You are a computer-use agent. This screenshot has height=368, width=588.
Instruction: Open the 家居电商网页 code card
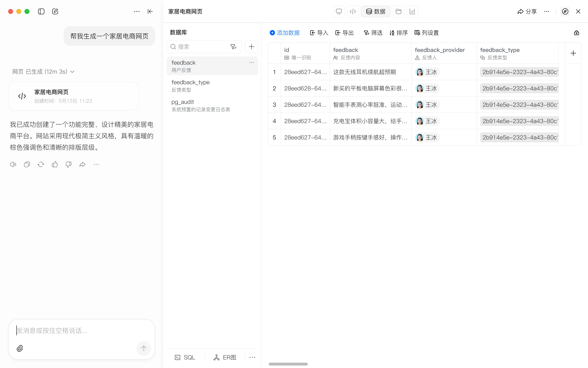73,96
